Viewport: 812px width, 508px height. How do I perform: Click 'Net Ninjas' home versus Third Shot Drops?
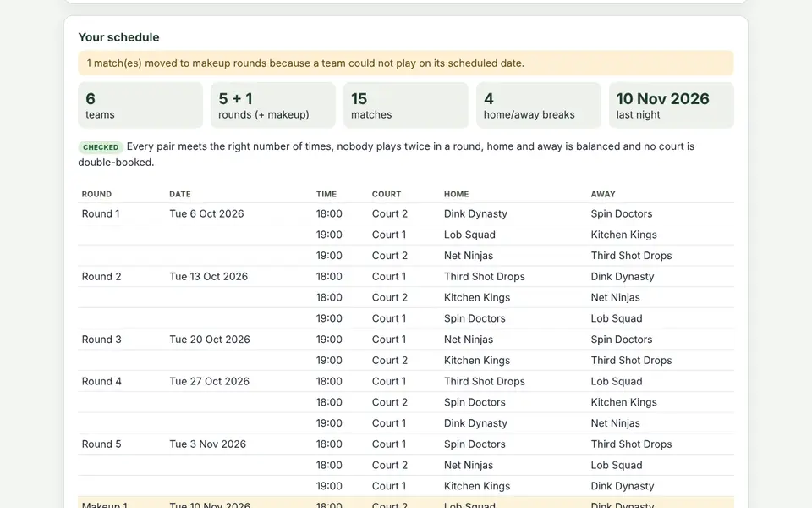468,256
